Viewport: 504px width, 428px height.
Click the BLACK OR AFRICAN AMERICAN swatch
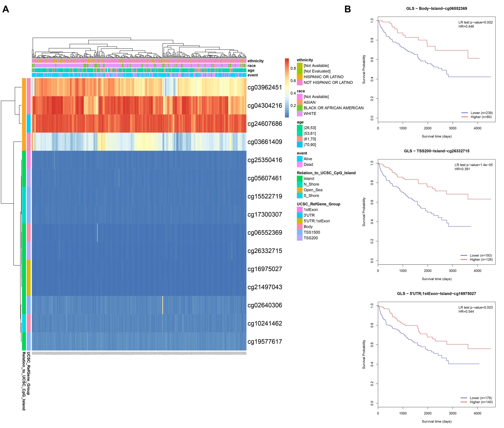click(x=299, y=108)
